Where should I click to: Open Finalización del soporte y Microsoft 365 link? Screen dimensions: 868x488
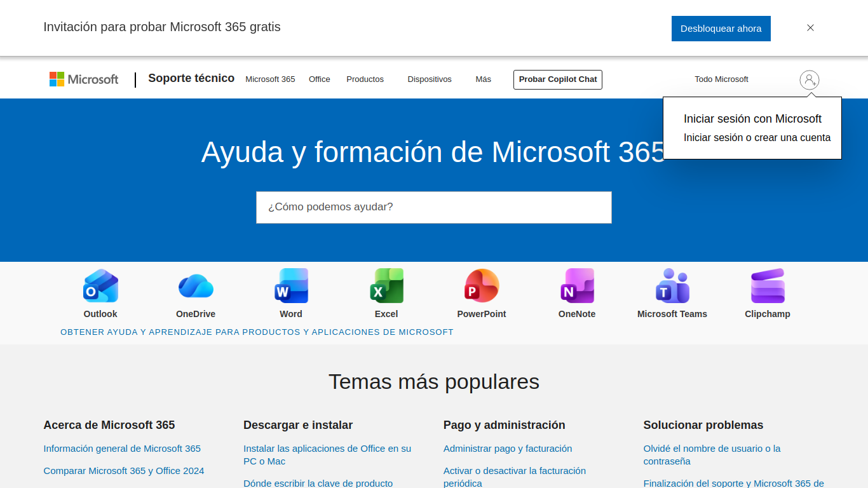pos(733,483)
